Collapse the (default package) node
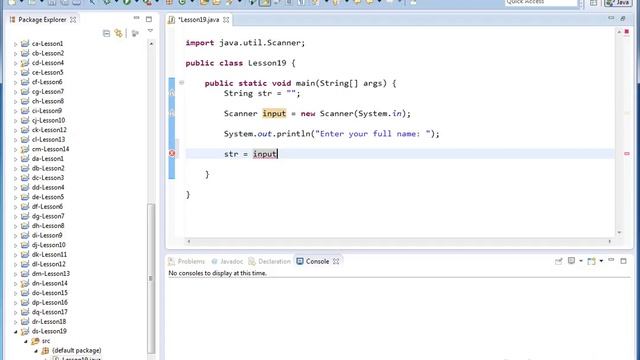 click(36, 351)
